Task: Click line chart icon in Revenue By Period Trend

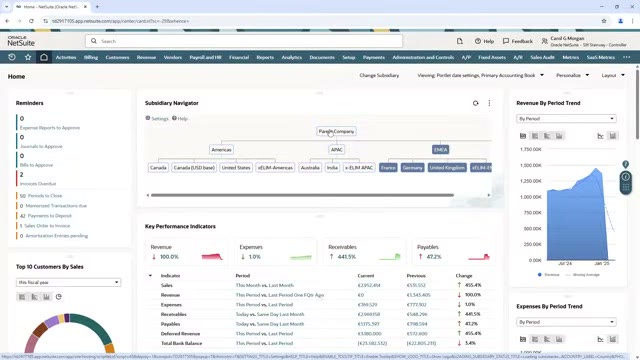Action: [x=600, y=136]
